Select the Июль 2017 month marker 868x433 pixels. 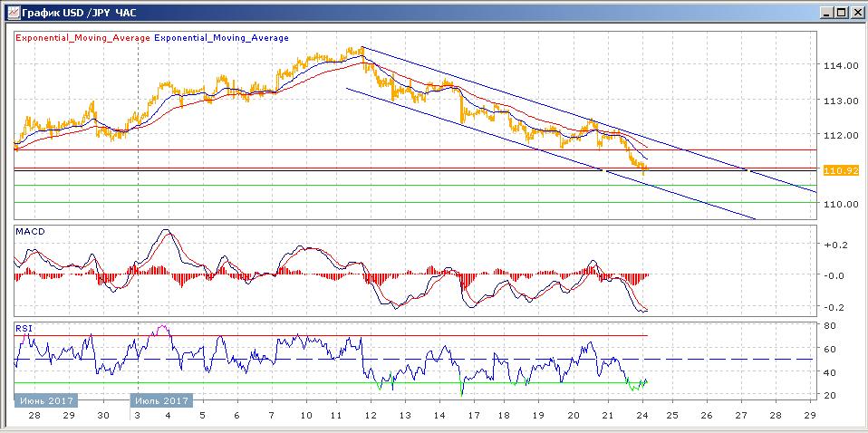click(161, 400)
